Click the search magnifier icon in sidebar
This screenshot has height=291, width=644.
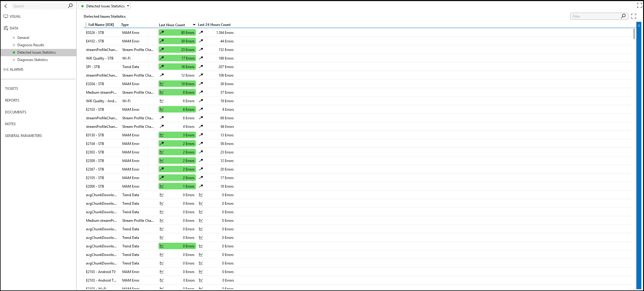tap(70, 6)
